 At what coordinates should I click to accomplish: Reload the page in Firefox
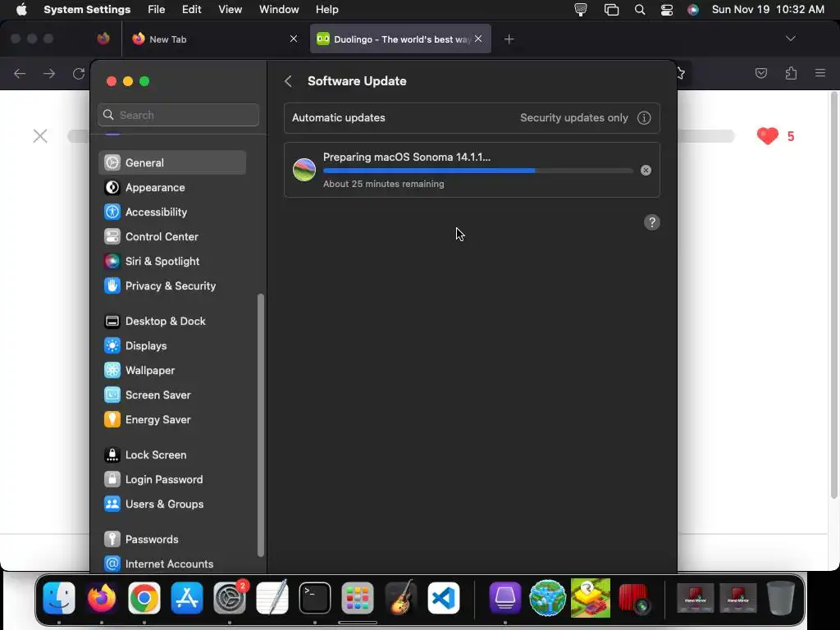(79, 73)
